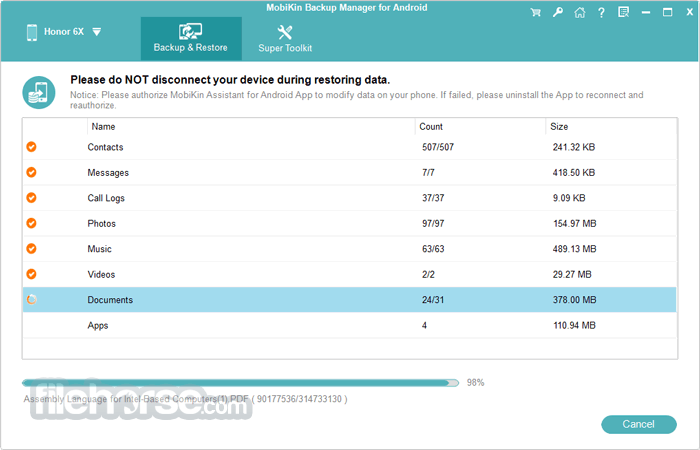Click the 97/97 photos count
This screenshot has width=700, height=450.
pos(433,224)
